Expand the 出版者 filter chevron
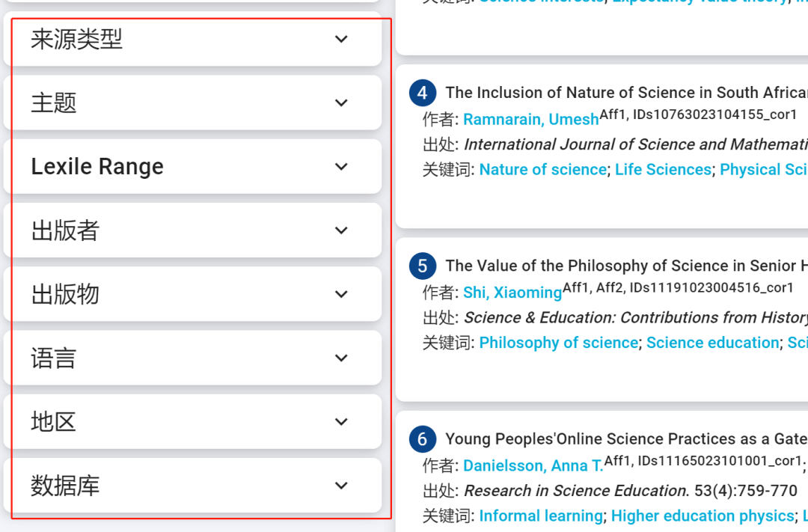The image size is (808, 532). pos(341,230)
